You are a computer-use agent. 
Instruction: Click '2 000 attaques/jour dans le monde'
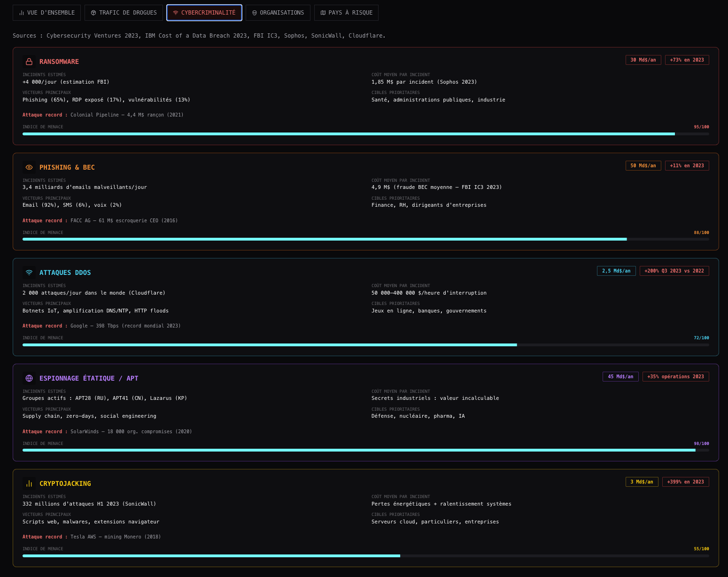tap(94, 293)
